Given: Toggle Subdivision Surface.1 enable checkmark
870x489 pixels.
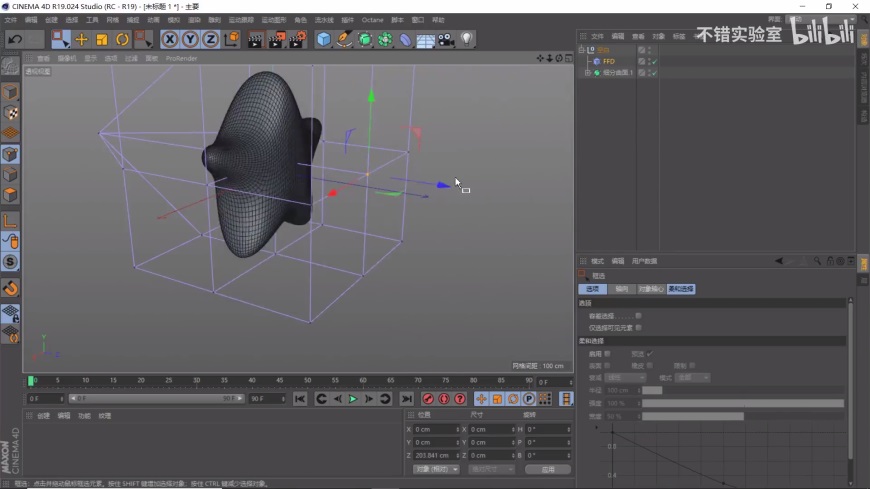Looking at the screenshot, I should click(655, 73).
